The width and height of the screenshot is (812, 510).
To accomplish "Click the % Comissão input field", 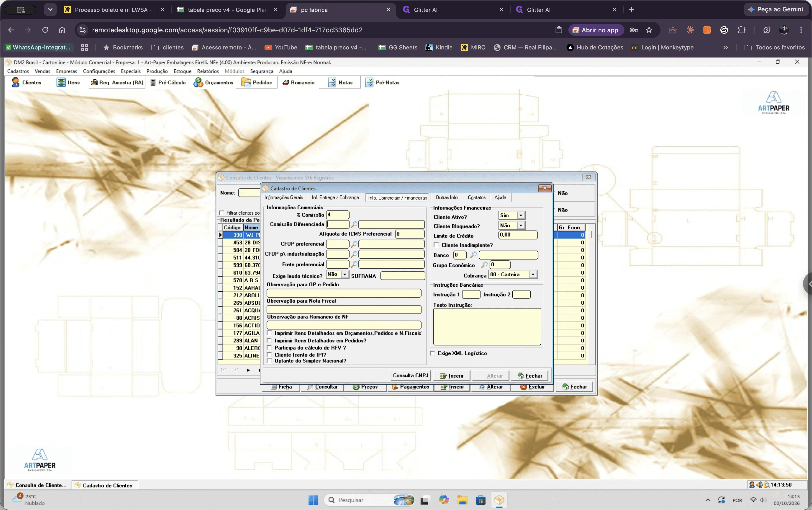I will (x=338, y=215).
